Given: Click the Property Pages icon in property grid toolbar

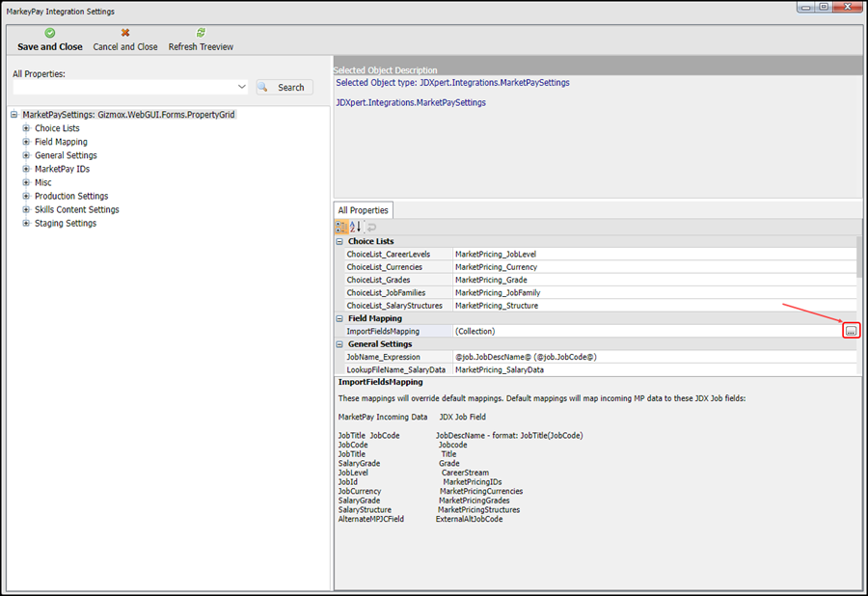Looking at the screenshot, I should [x=372, y=227].
